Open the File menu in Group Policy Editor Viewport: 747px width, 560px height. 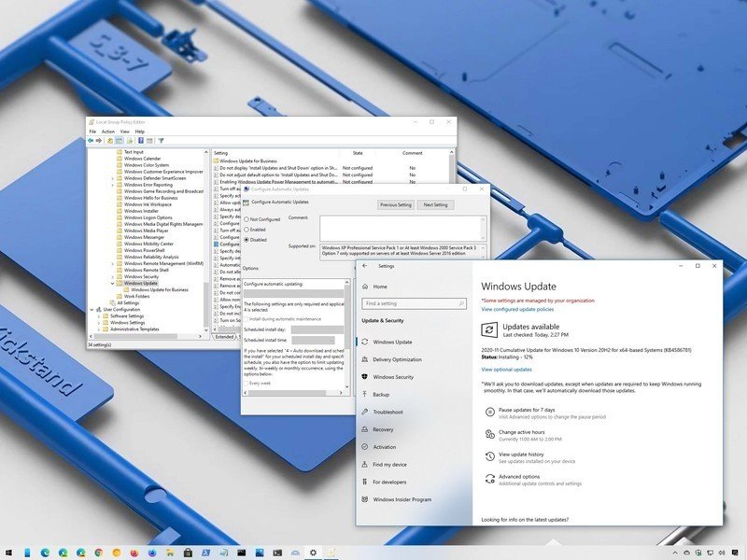[x=92, y=132]
